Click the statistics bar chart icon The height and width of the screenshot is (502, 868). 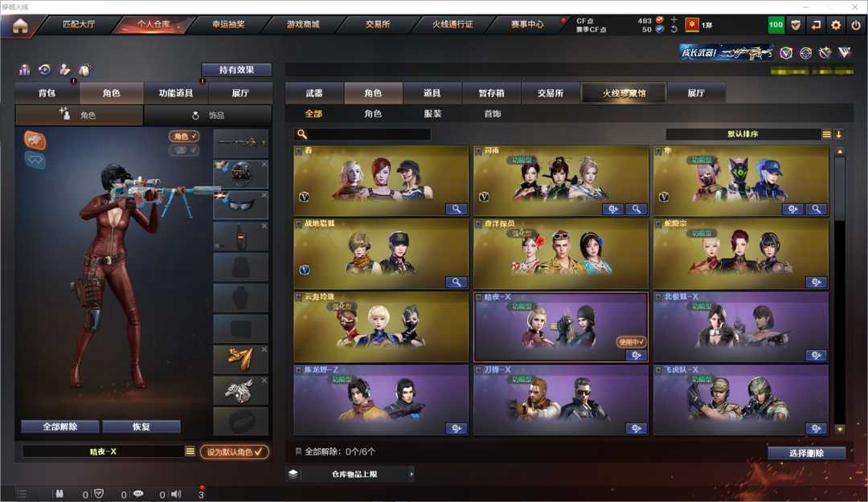pyautogui.click(x=24, y=70)
